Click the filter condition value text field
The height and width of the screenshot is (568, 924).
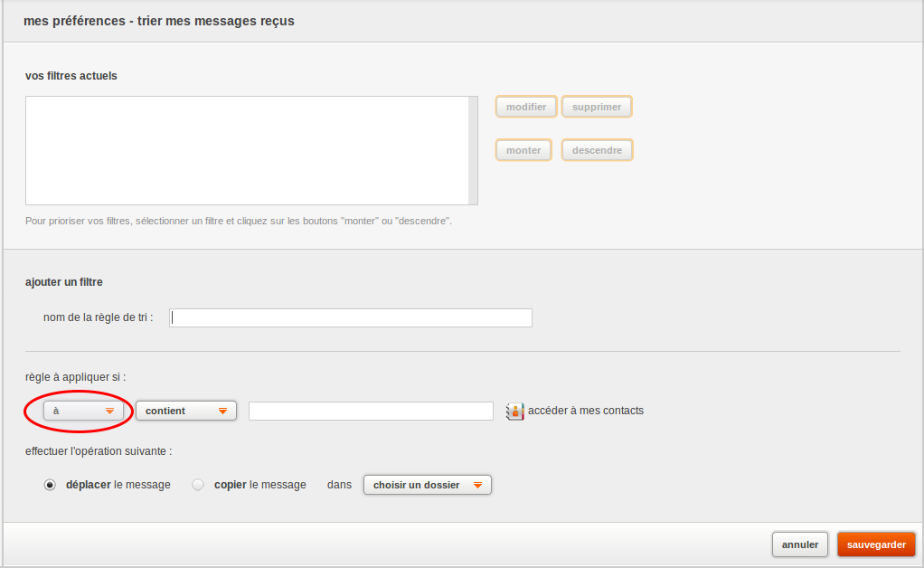371,411
